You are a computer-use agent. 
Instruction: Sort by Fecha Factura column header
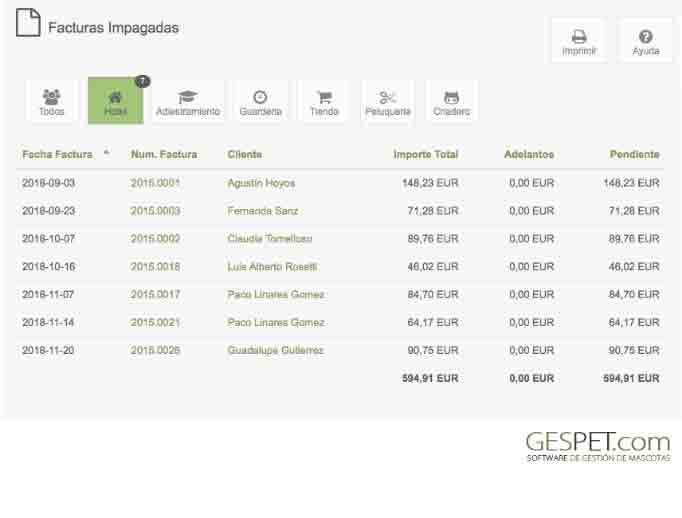click(x=56, y=154)
